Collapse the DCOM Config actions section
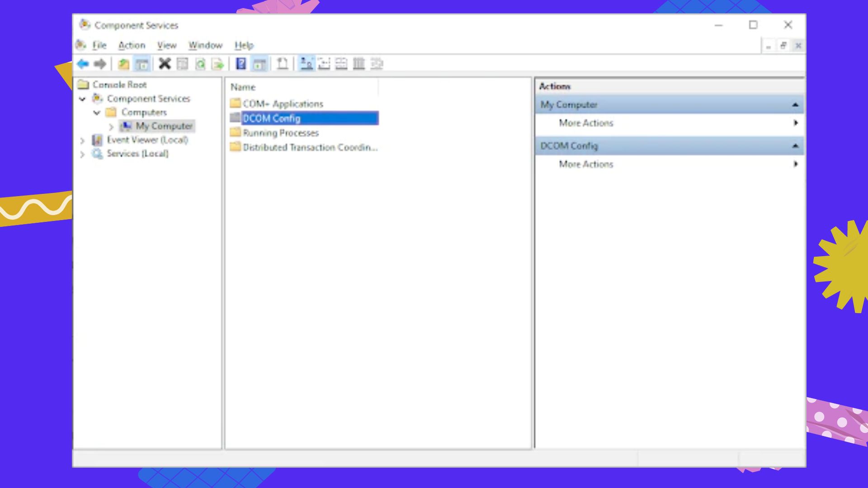The height and width of the screenshot is (488, 868). 795,146
